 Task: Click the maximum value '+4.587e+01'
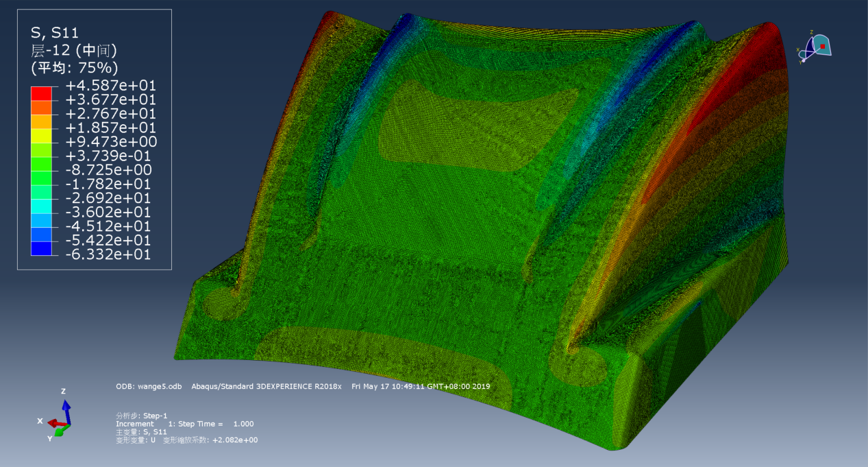pos(110,86)
